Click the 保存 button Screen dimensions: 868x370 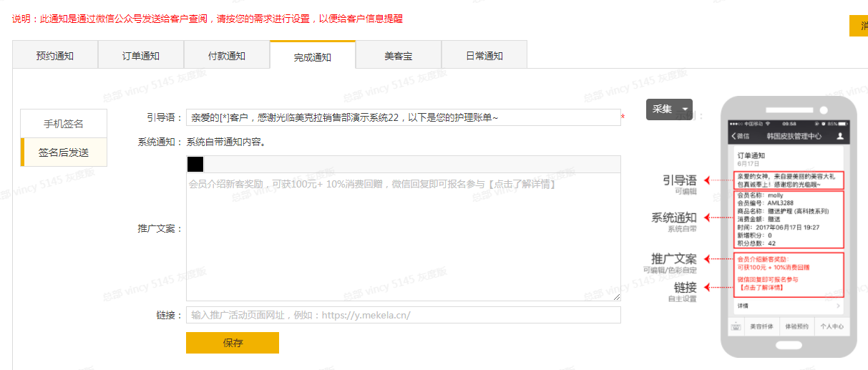(233, 343)
